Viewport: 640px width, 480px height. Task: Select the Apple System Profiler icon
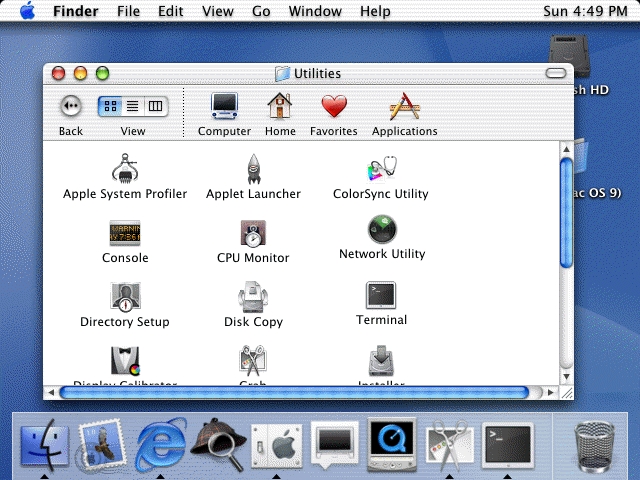[125, 168]
